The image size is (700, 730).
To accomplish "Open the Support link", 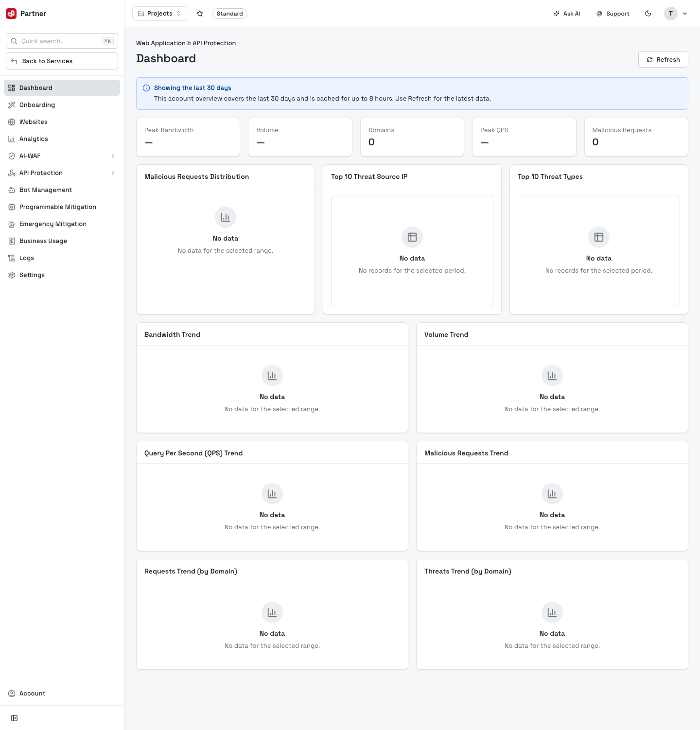I will tap(613, 14).
